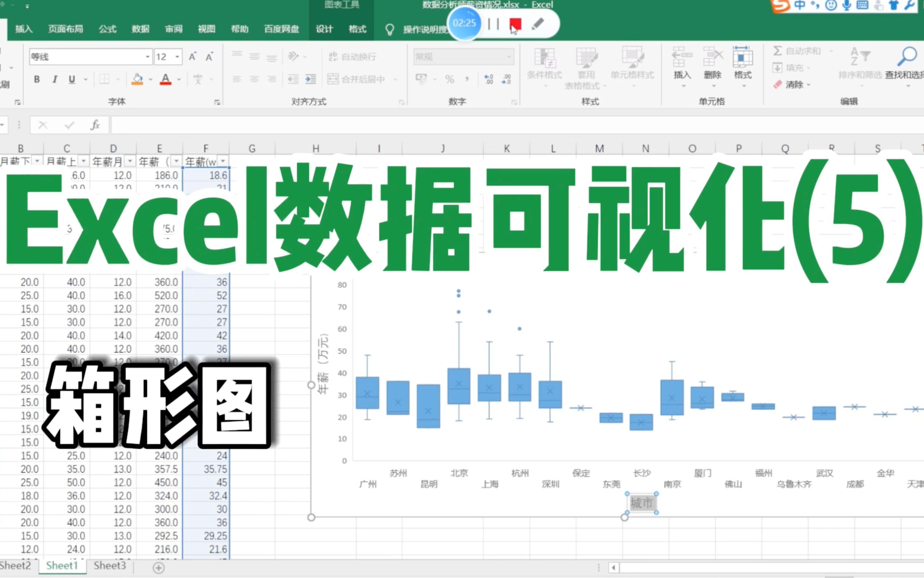Image resolution: width=924 pixels, height=578 pixels.
Task: Pause the screen recording
Action: tap(493, 24)
